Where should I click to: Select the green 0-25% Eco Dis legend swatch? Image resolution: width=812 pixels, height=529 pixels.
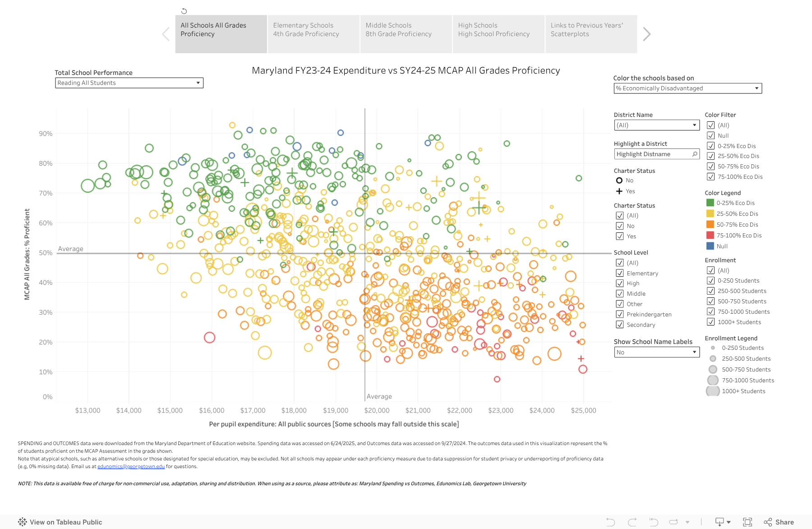[x=710, y=203]
